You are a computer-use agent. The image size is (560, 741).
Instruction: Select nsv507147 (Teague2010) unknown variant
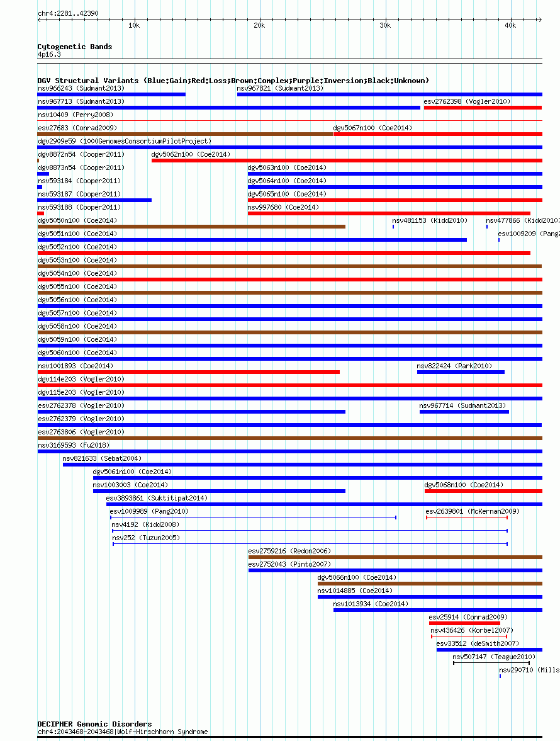tap(491, 664)
